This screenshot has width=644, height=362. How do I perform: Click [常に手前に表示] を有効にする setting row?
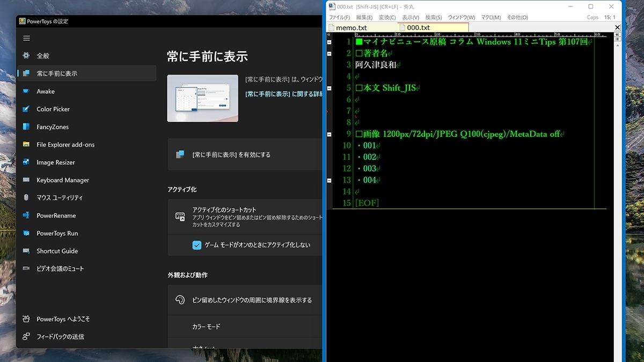coord(245,154)
